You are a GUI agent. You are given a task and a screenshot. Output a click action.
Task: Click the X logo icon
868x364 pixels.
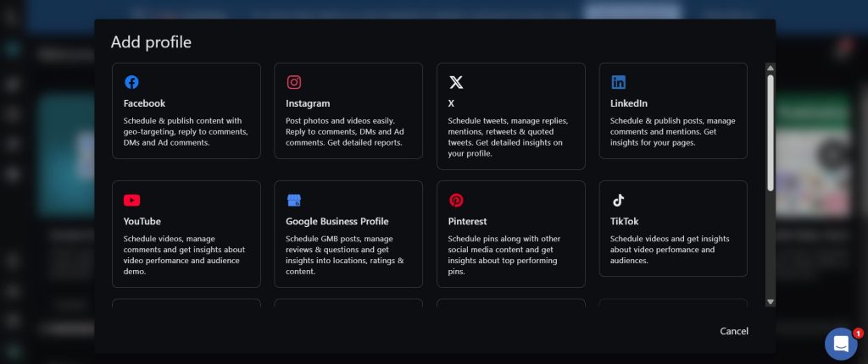tap(456, 82)
